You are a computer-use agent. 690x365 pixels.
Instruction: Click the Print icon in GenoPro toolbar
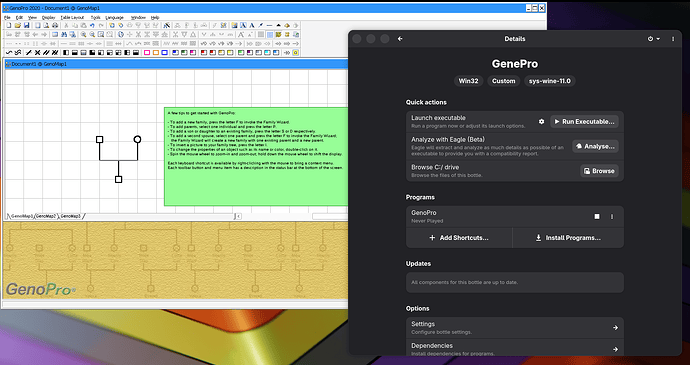pyautogui.click(x=55, y=26)
